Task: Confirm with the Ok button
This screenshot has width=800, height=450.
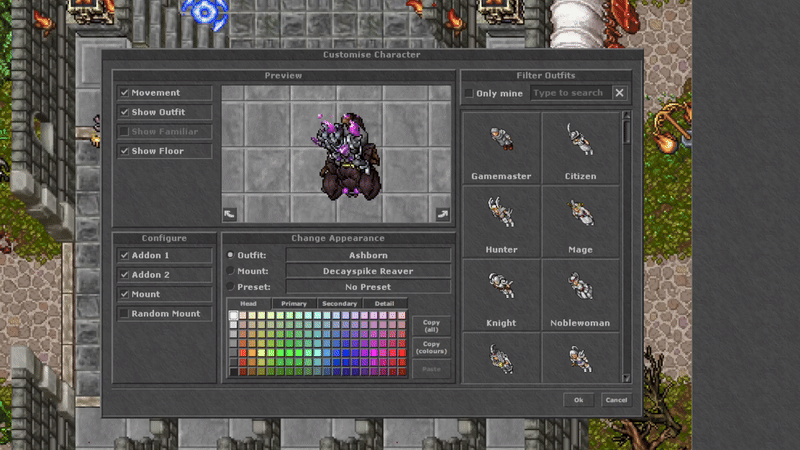Action: pos(578,400)
